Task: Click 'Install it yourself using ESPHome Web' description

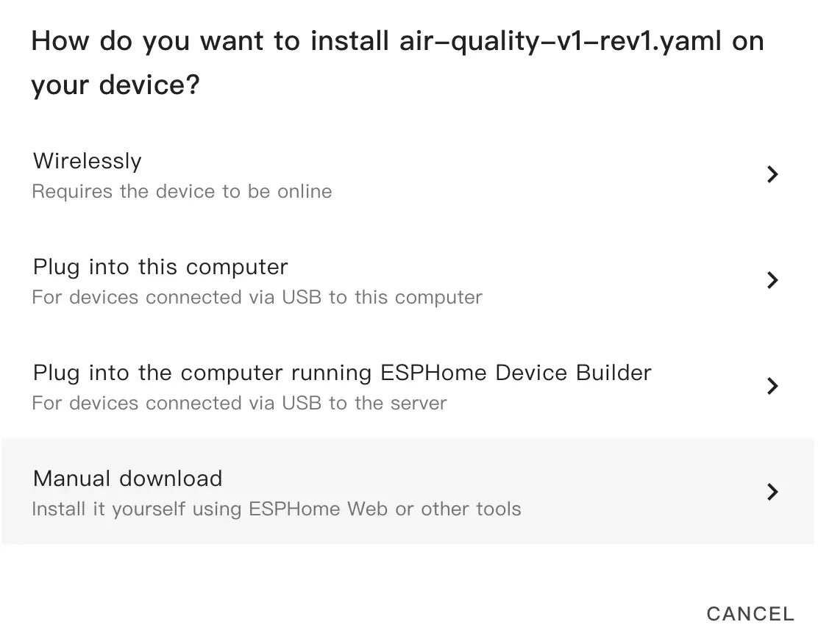Action: (276, 509)
